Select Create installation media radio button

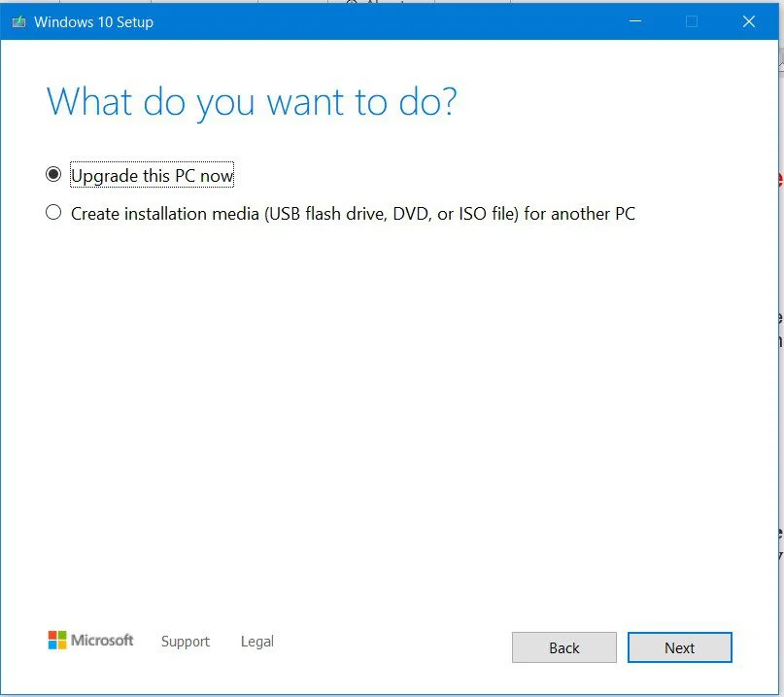click(53, 213)
